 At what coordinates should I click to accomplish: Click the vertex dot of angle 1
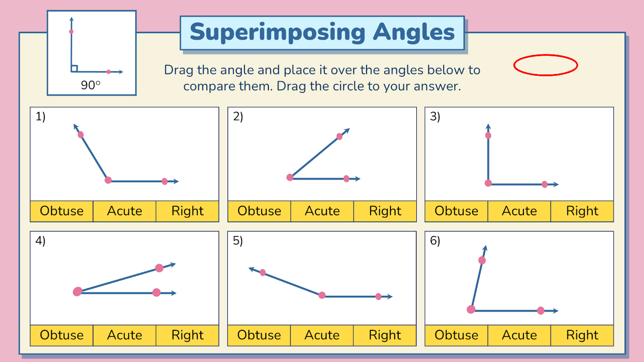(108, 180)
